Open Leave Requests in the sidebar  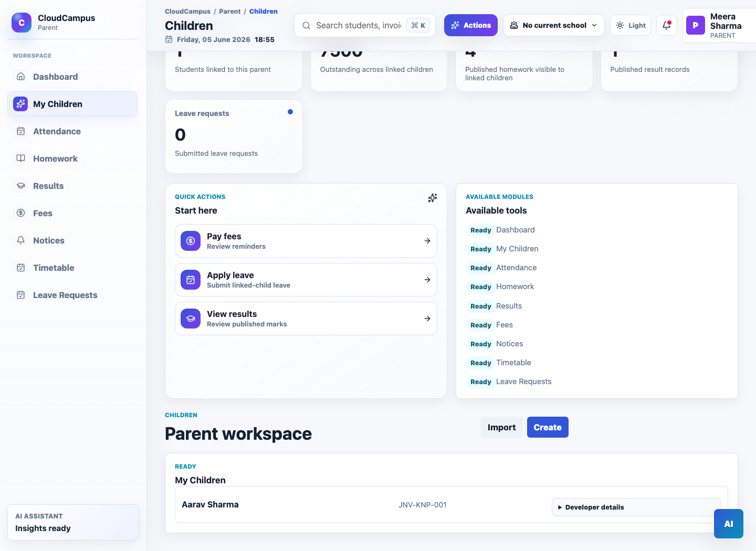pos(72,295)
